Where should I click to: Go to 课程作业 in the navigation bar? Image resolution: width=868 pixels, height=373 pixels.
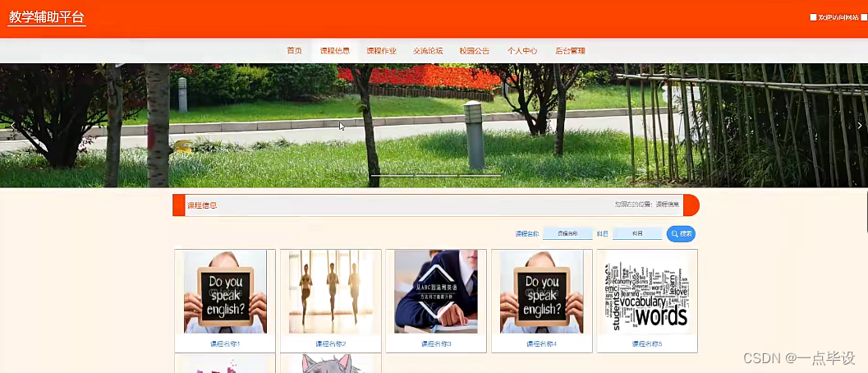click(381, 51)
